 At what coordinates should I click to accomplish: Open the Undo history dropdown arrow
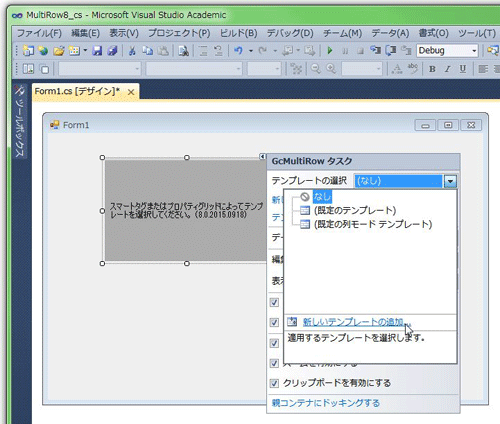tap(251, 51)
